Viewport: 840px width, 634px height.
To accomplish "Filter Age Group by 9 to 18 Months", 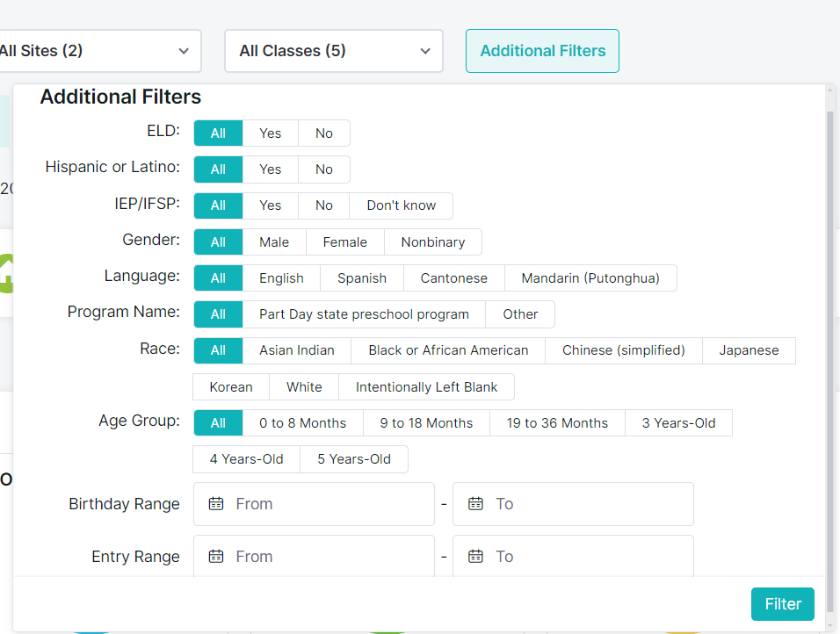I will pyautogui.click(x=426, y=423).
